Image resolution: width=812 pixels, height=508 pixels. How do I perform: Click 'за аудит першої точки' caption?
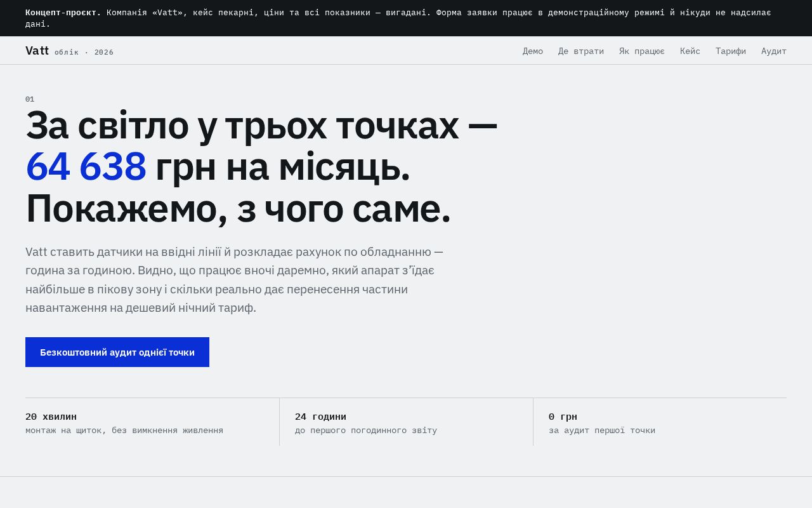click(602, 431)
